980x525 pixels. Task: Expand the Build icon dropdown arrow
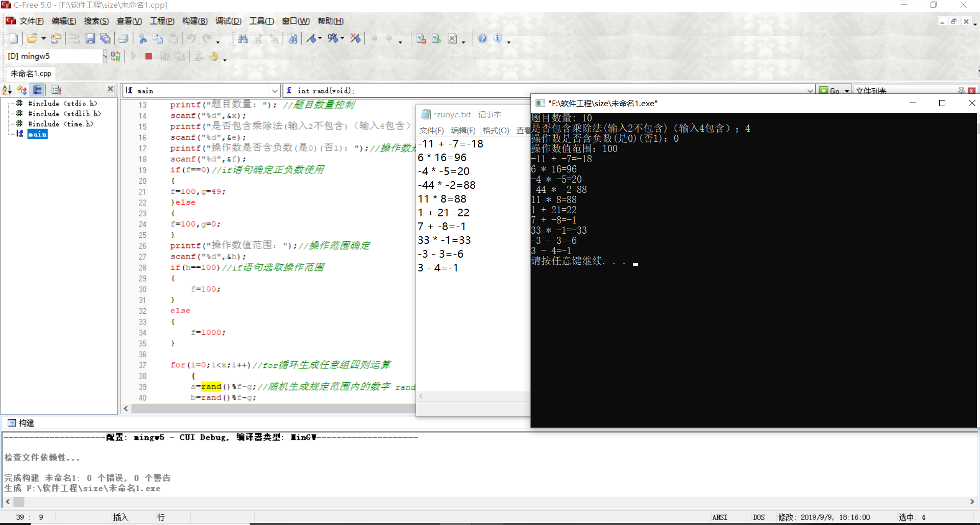pyautogui.click(x=342, y=38)
